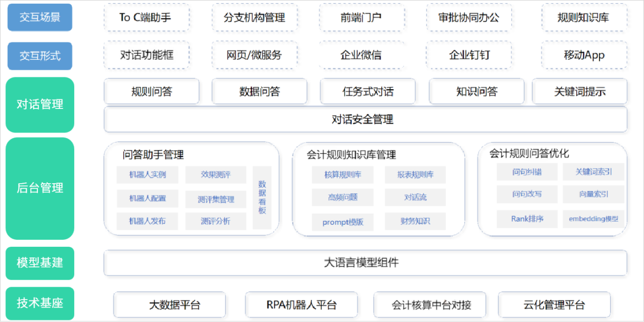Click the 关键词提示 box

tap(579, 91)
